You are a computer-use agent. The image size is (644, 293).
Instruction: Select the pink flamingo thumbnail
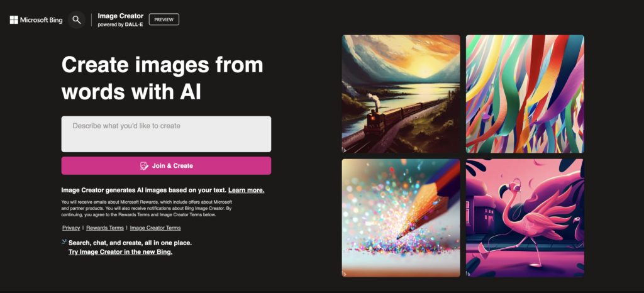[525, 218]
